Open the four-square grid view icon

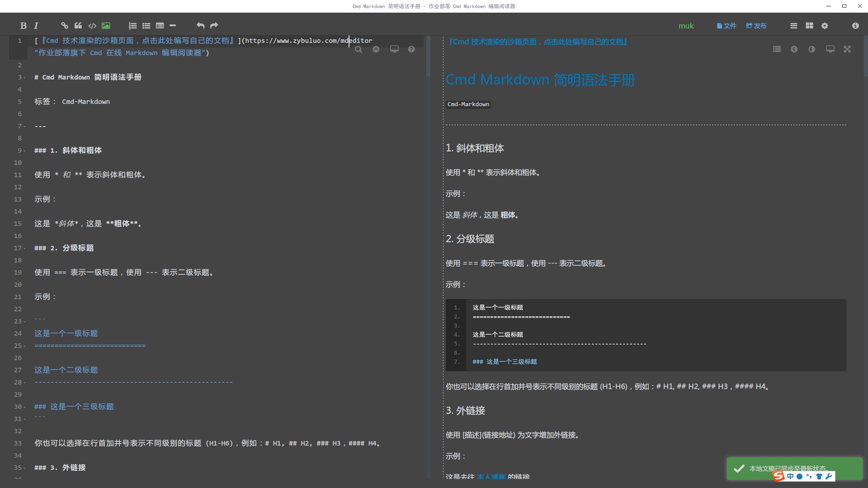click(x=809, y=26)
